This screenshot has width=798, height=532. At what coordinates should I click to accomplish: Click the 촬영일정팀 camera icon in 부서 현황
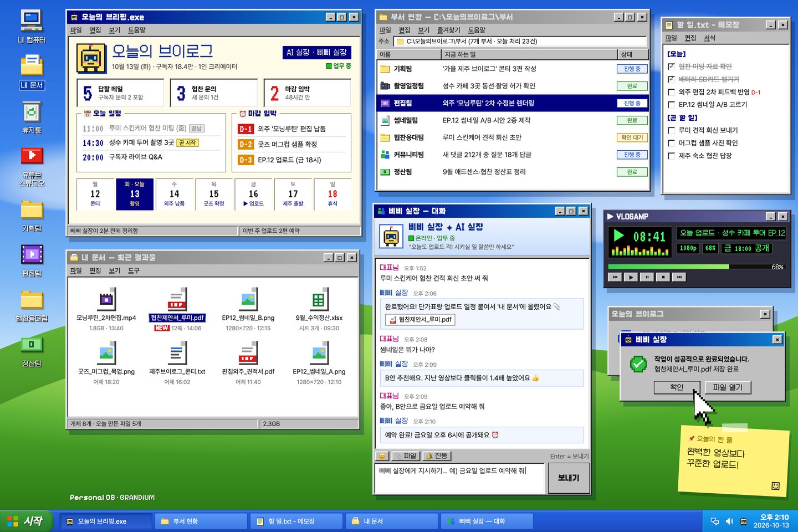pyautogui.click(x=385, y=86)
